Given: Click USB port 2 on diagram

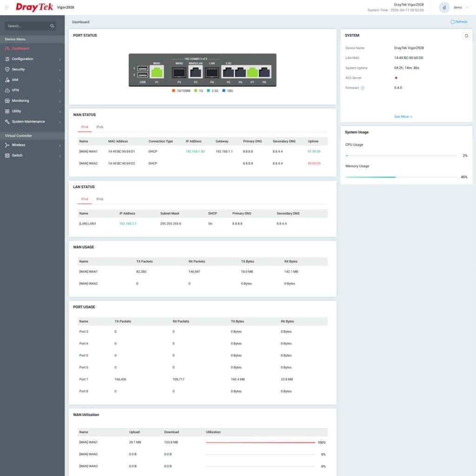Looking at the screenshot, I should (x=143, y=75).
